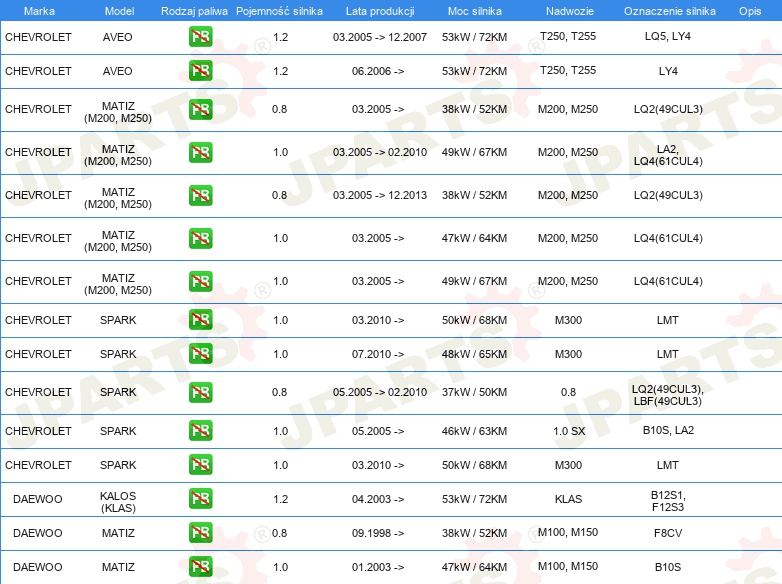The image size is (782, 584).
Task: Select M100, M150 in the F8CV row
Action: coord(568,532)
